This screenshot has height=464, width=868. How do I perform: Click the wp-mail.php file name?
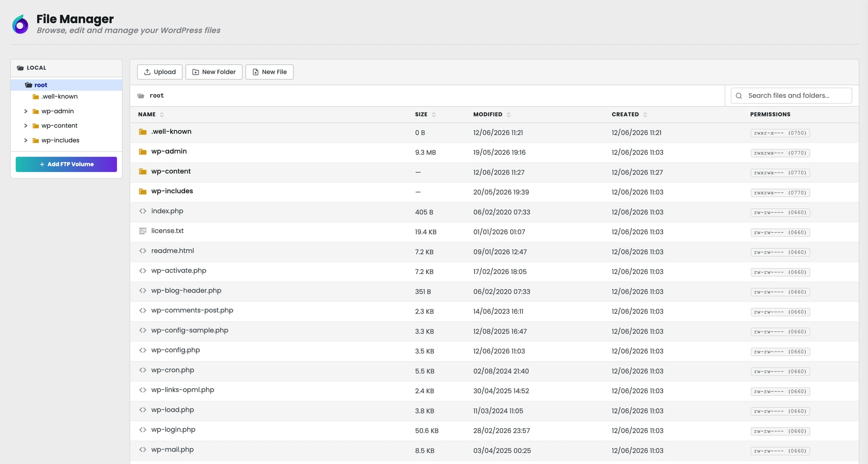pyautogui.click(x=173, y=450)
